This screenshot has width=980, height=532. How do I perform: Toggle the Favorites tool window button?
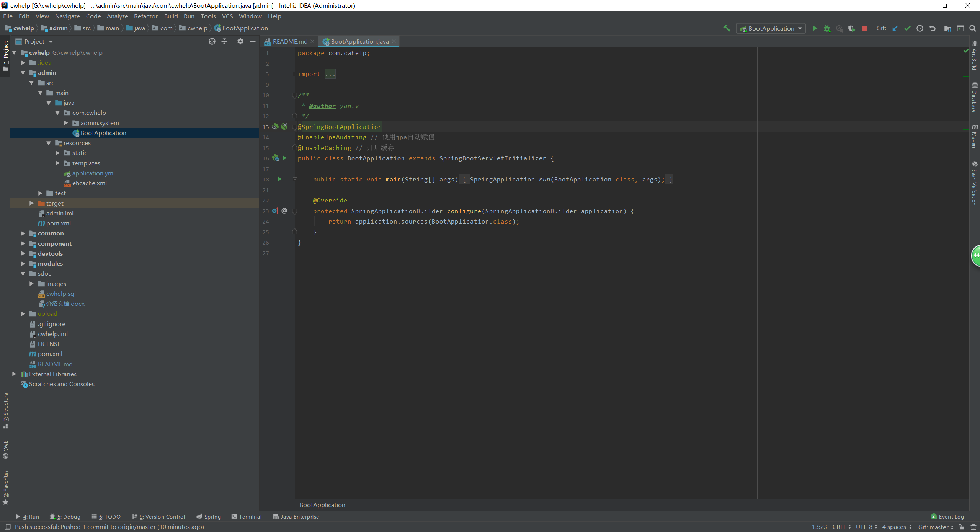5,488
